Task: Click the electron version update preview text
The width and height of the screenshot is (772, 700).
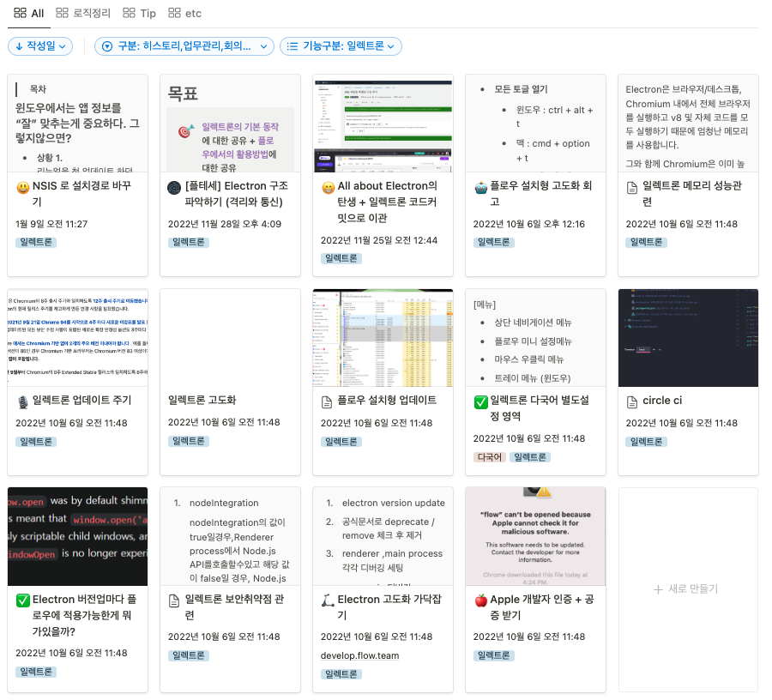Action: 394,503
